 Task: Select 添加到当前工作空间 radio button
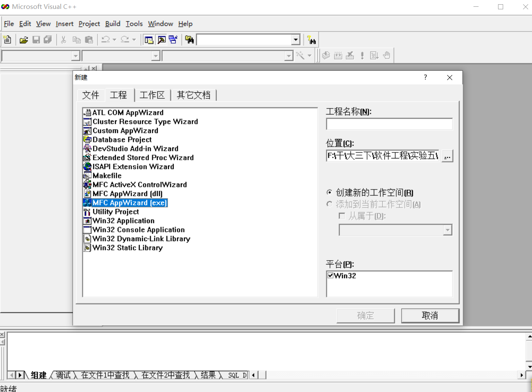(329, 204)
